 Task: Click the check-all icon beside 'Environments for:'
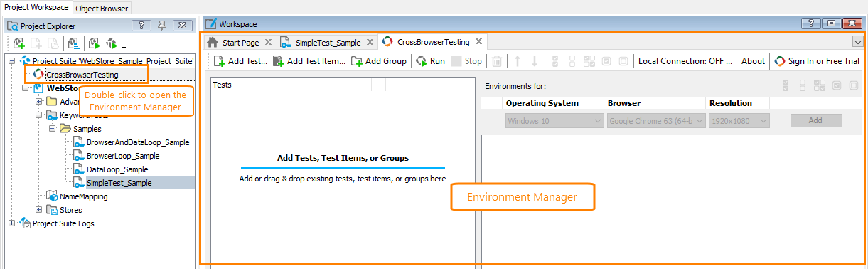(x=786, y=85)
